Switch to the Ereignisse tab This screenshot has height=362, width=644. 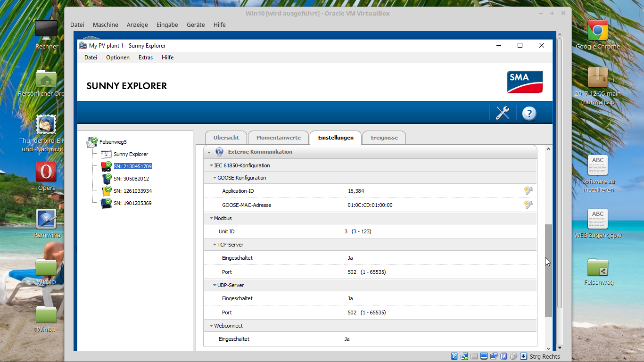(x=384, y=138)
